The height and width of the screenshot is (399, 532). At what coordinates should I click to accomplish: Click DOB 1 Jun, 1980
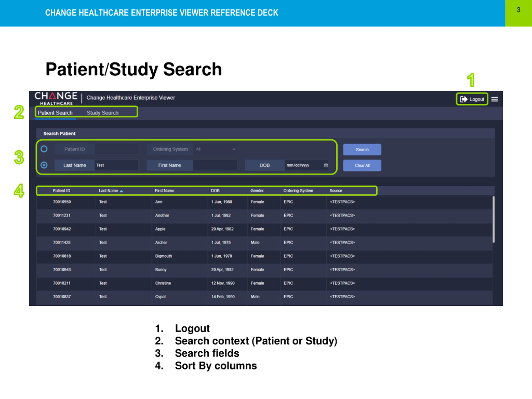pyautogui.click(x=222, y=202)
